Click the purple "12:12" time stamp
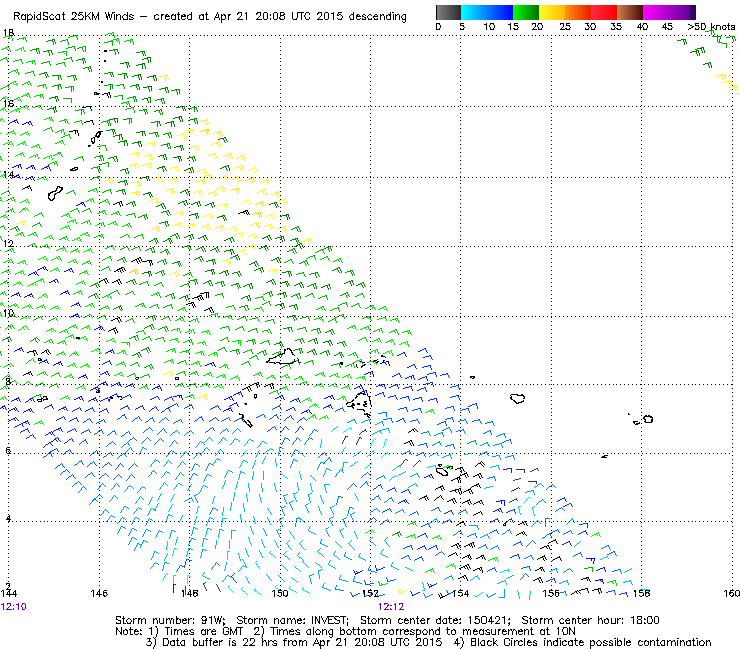Screen dimensions: 740x650 tap(391, 607)
